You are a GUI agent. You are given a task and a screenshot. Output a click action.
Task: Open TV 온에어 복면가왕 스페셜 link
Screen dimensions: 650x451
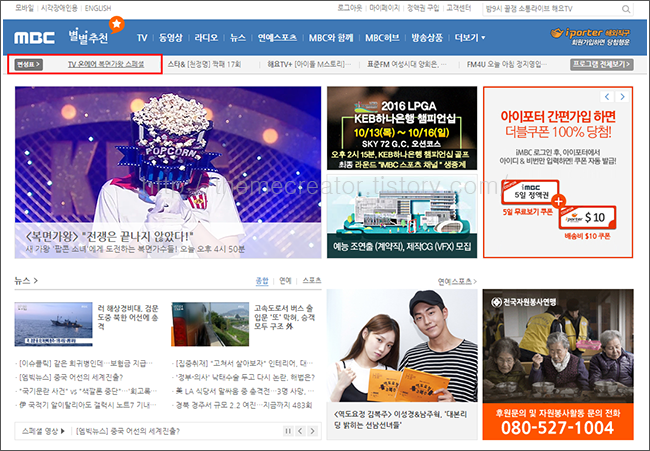[106, 64]
